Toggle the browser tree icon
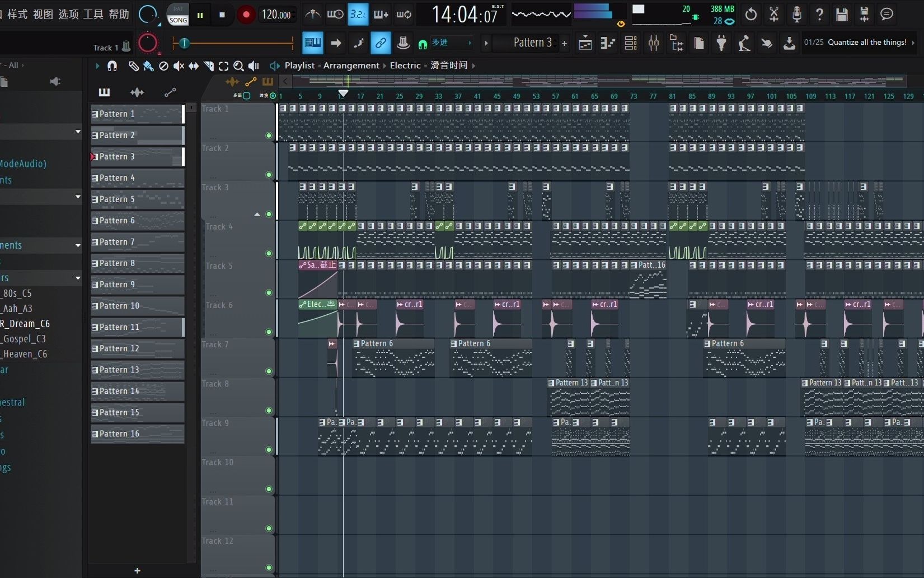The height and width of the screenshot is (578, 924). point(676,43)
